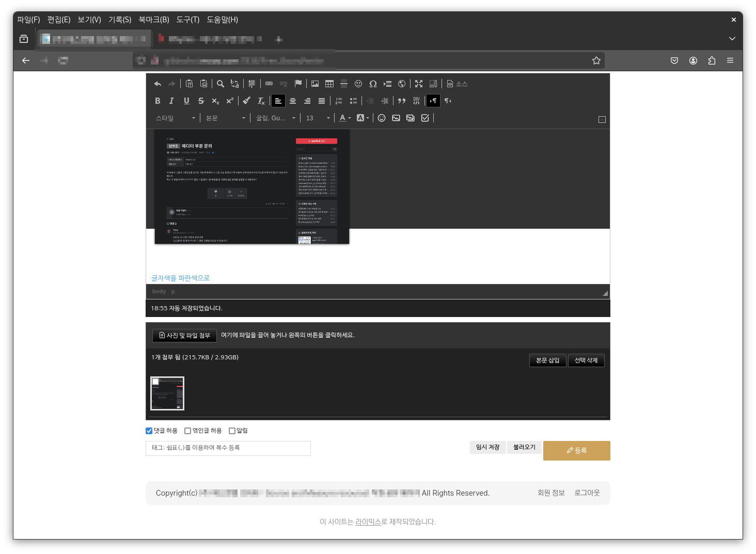The width and height of the screenshot is (756, 554).
Task: Open the special character (Omega) dialog
Action: (373, 84)
